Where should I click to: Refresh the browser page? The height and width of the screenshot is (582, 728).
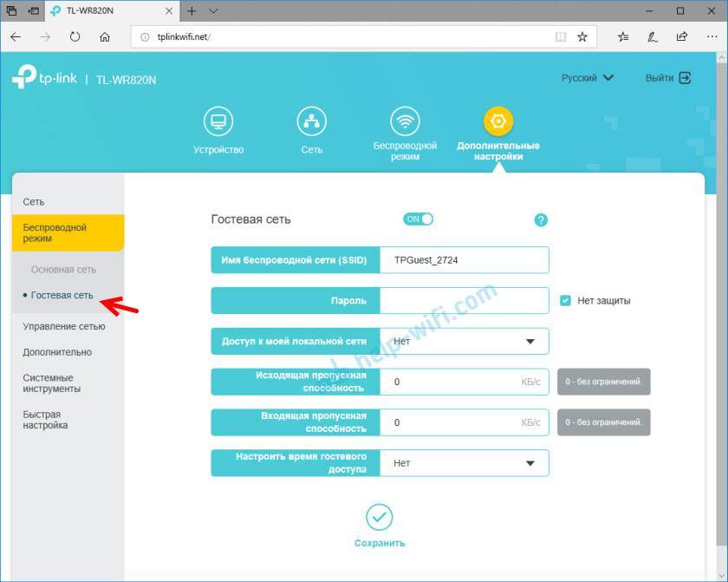(x=75, y=37)
